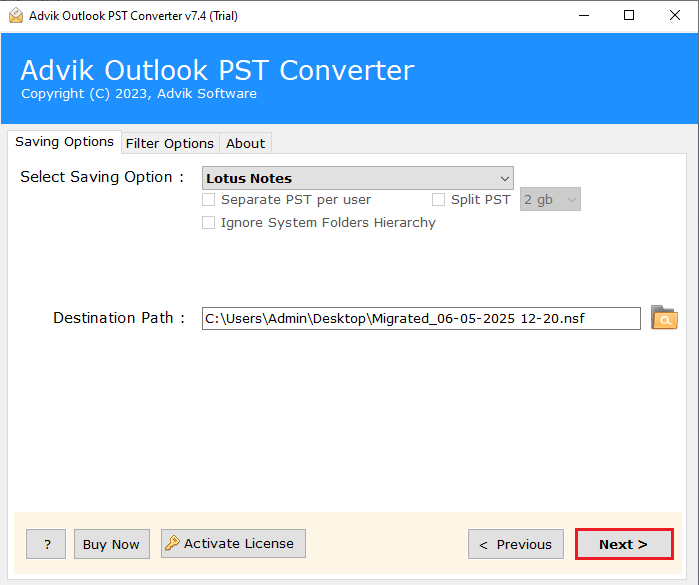Toggle the Split PST checkbox
Viewport: 699px width, 585px height.
pyautogui.click(x=438, y=199)
